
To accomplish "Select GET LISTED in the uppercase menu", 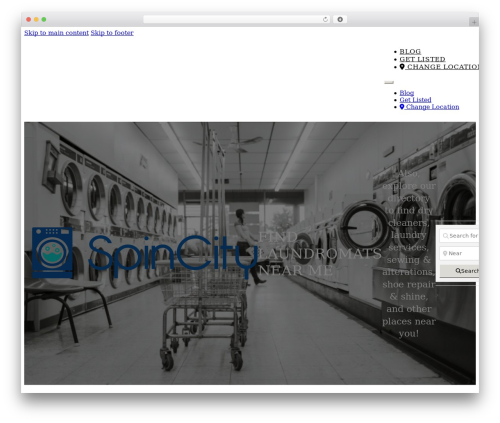I will pos(422,59).
